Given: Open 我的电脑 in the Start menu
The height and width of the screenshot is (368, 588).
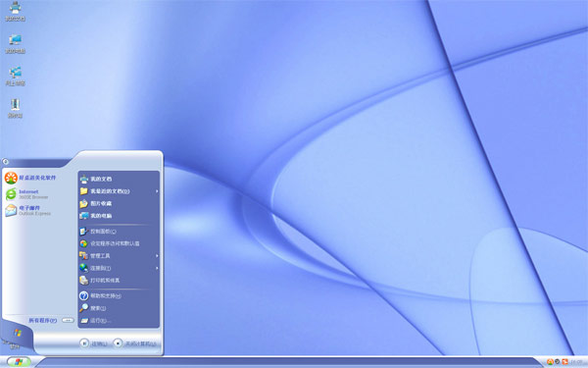Looking at the screenshot, I should (119, 216).
